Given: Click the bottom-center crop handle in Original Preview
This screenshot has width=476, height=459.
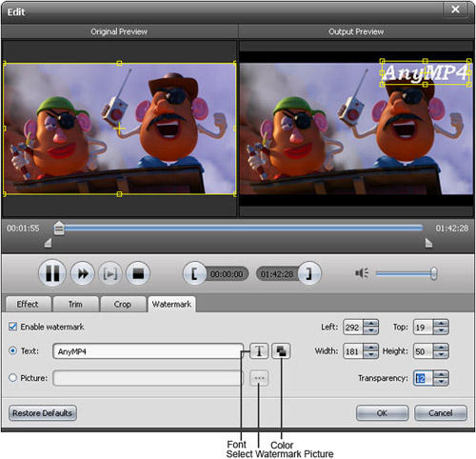Looking at the screenshot, I should click(119, 194).
